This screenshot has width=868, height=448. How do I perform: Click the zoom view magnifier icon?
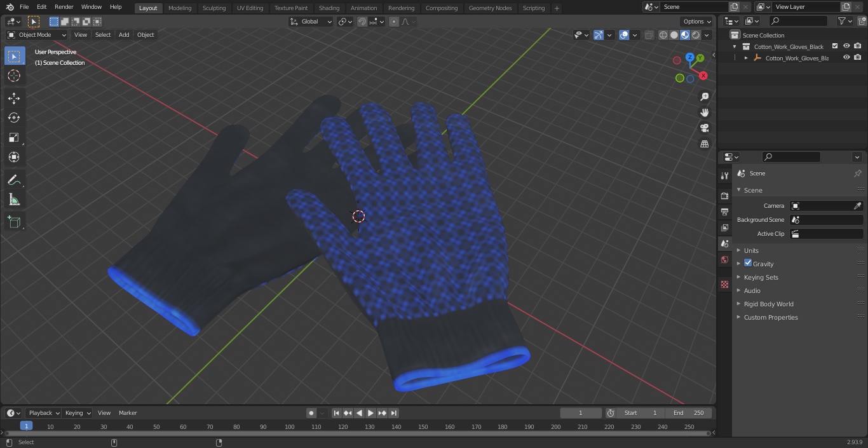pyautogui.click(x=704, y=97)
